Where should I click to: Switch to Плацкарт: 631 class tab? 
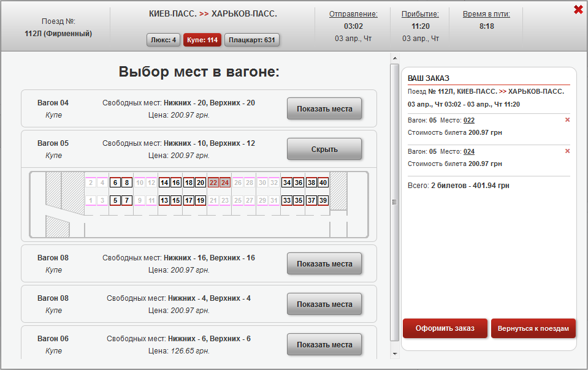point(252,40)
